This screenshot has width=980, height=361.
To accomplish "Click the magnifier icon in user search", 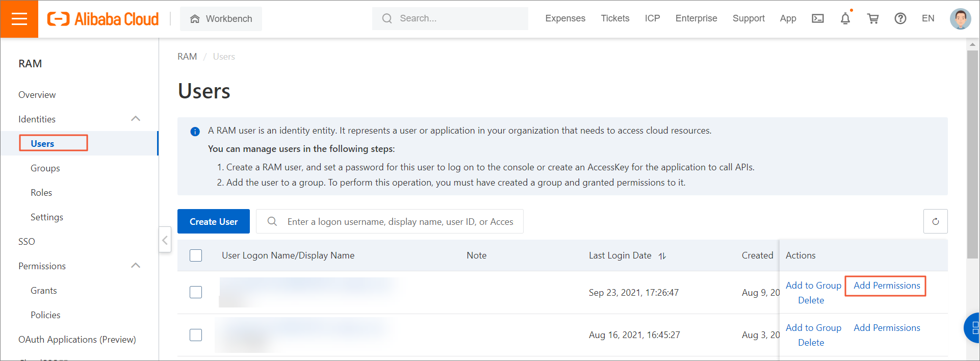I will pyautogui.click(x=272, y=221).
